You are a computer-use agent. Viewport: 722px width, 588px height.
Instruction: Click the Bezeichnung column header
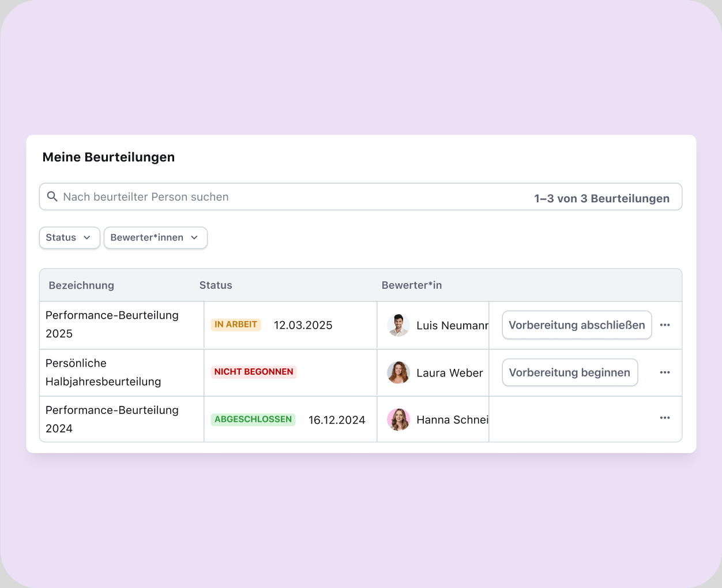click(x=81, y=285)
